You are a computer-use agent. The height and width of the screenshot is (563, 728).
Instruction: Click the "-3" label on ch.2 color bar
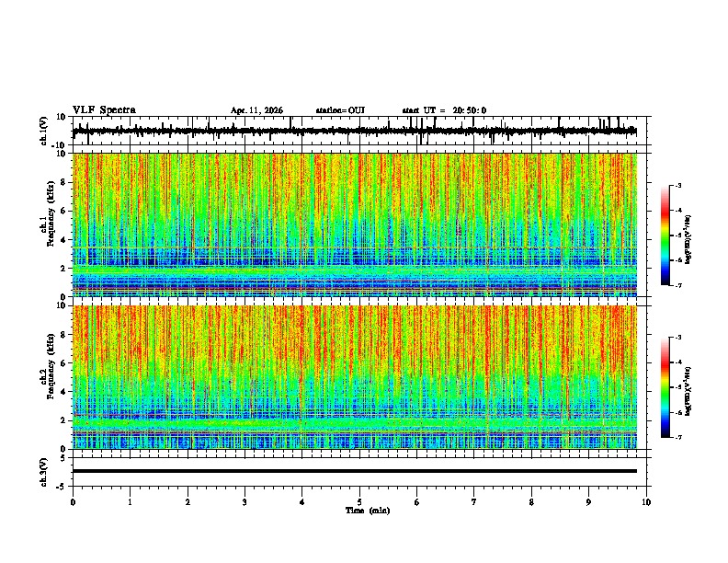coord(677,338)
